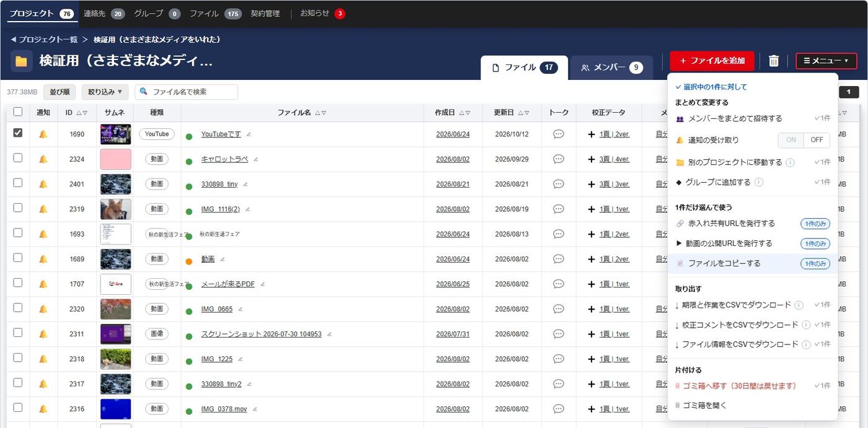Click magnifier icon in file search box
The image size is (868, 428).
tap(144, 92)
